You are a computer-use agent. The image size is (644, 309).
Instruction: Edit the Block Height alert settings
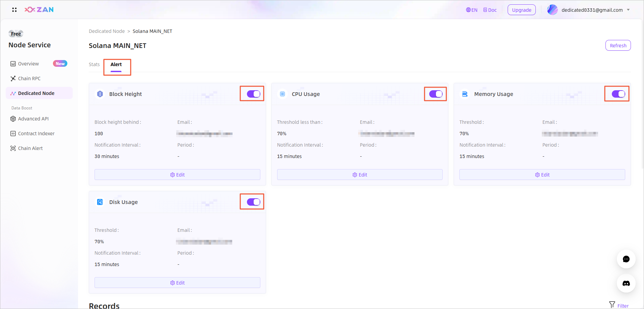[x=177, y=174]
